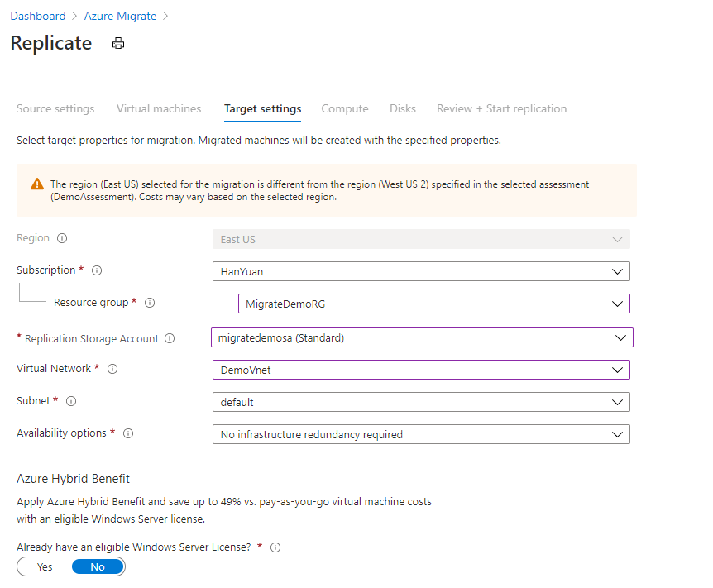Click the Windows Server License info icon

tap(275, 547)
